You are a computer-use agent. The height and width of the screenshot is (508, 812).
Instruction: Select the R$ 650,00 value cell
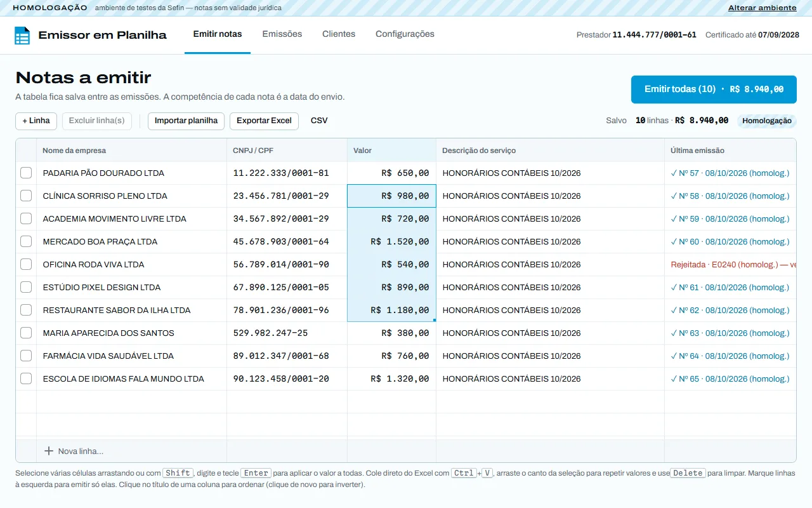(x=391, y=173)
